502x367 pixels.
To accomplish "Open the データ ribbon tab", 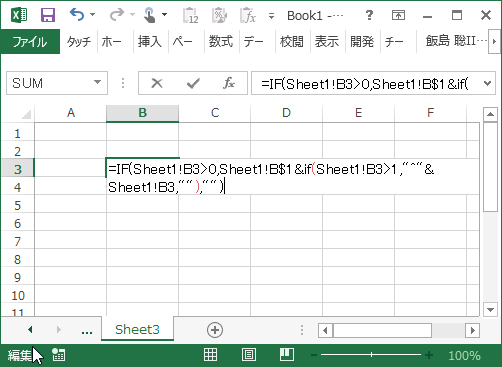I will pos(253,41).
